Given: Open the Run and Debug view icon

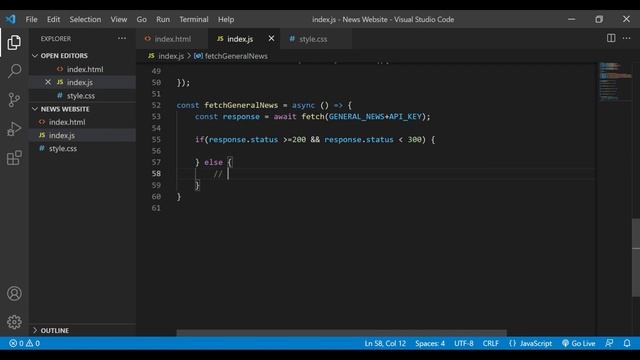Looking at the screenshot, I should coord(14,129).
